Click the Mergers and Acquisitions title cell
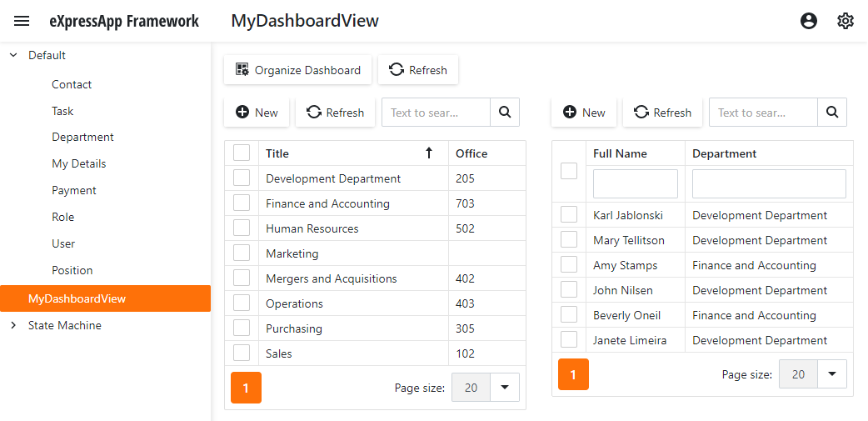The width and height of the screenshot is (868, 421). coord(353,278)
